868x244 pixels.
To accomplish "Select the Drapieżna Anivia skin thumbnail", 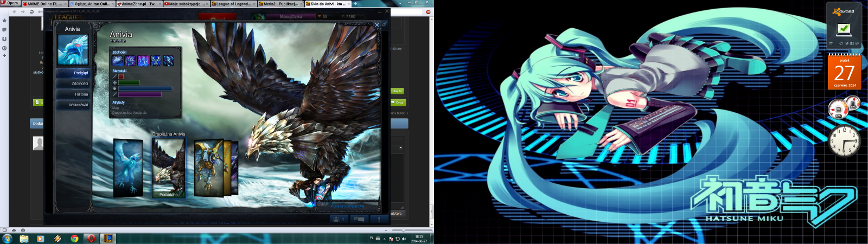I will [x=169, y=168].
